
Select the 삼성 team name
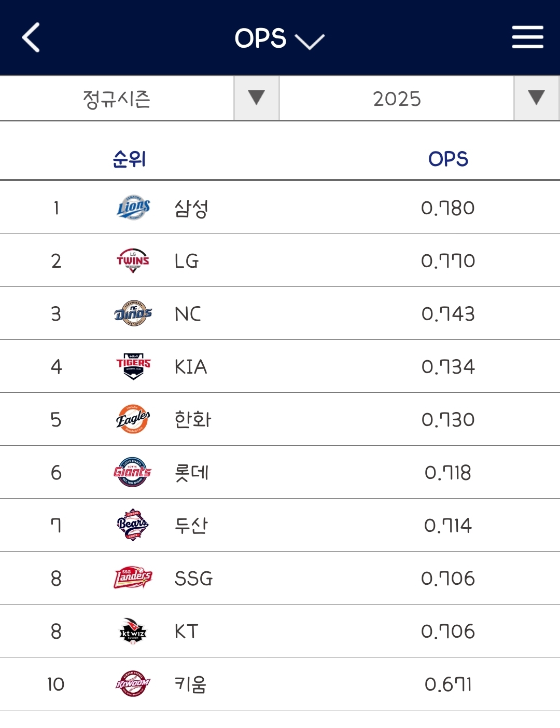[x=191, y=208]
